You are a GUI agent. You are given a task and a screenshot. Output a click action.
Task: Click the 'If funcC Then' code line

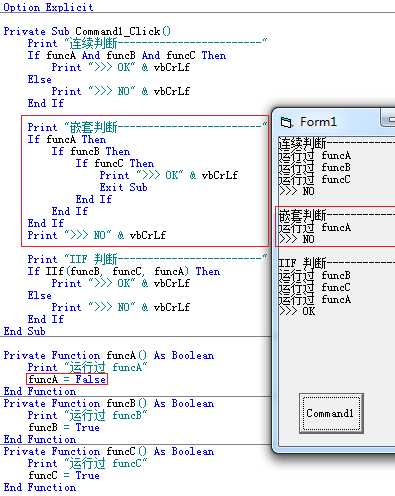coord(115,163)
